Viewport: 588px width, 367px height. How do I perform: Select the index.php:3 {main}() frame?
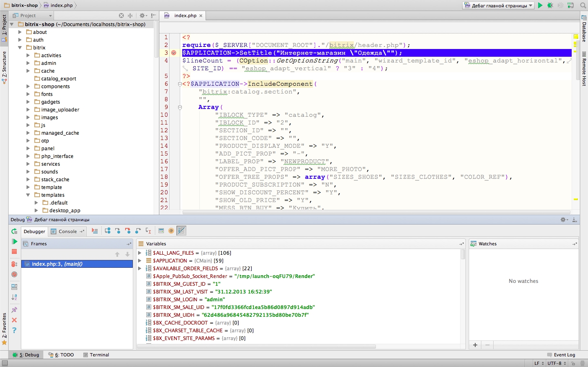pyautogui.click(x=77, y=264)
